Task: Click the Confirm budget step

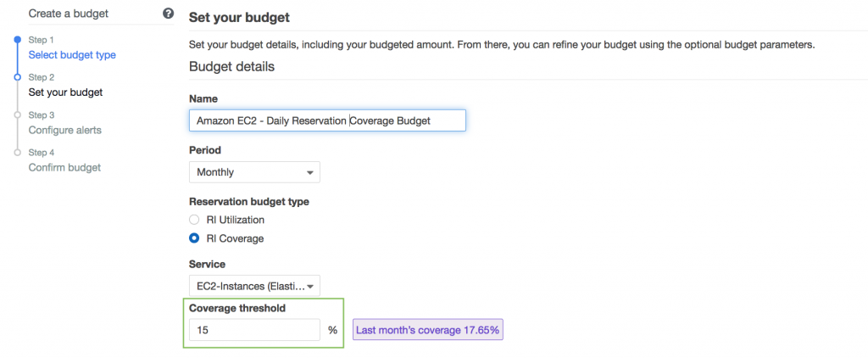Action: click(64, 167)
